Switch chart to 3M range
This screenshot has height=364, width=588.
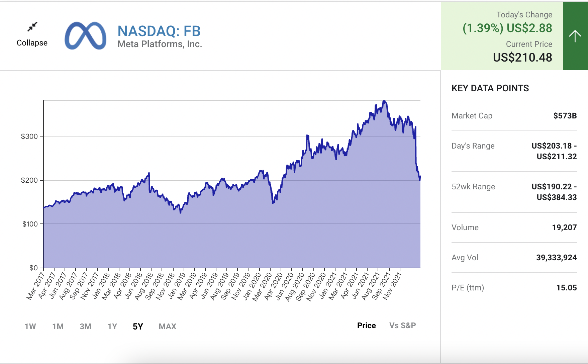pyautogui.click(x=85, y=327)
